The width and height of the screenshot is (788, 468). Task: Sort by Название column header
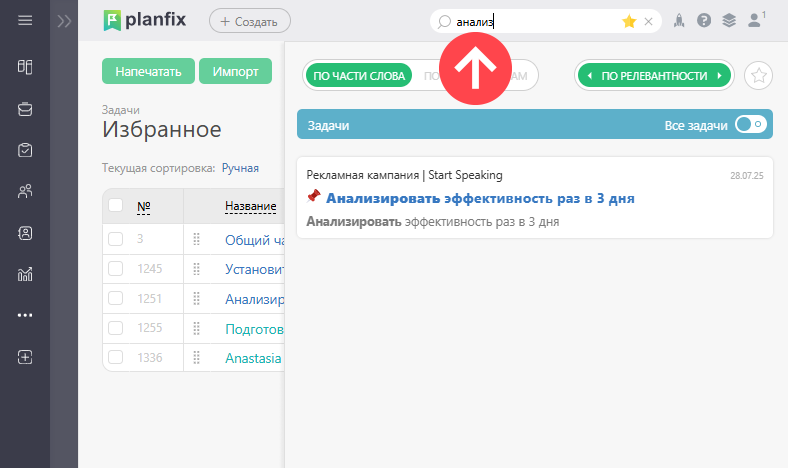coord(250,206)
